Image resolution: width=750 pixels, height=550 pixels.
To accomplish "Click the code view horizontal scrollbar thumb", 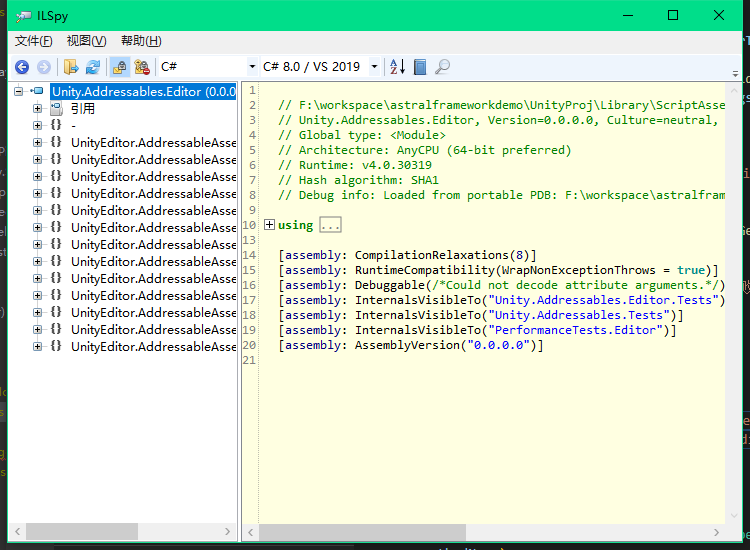I will click(x=362, y=532).
